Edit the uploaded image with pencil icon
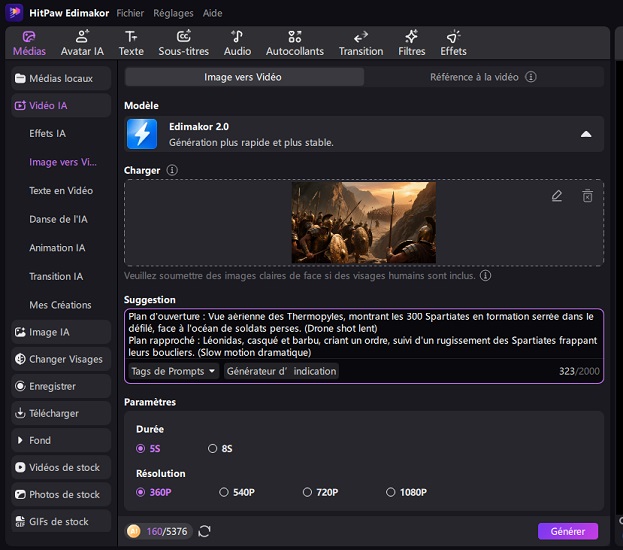This screenshot has height=550, width=623. 557,196
